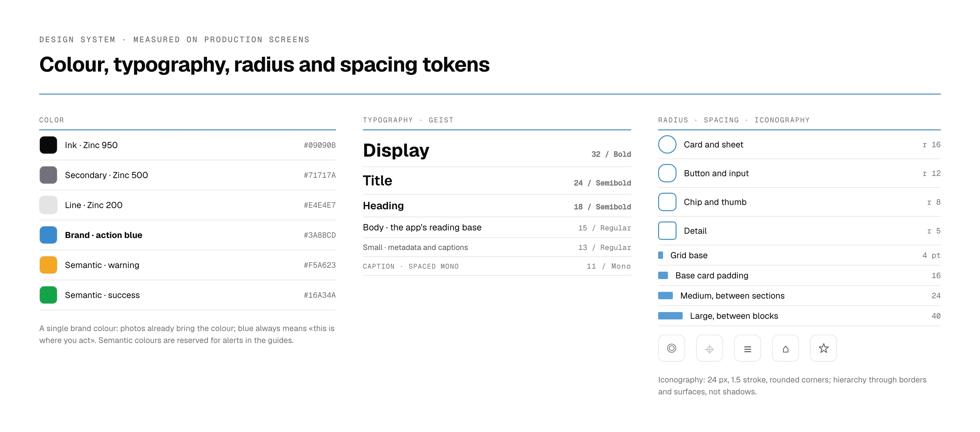This screenshot has height=432, width=980.
Task: Click "Body · the app's reading base" text
Action: 422,227
